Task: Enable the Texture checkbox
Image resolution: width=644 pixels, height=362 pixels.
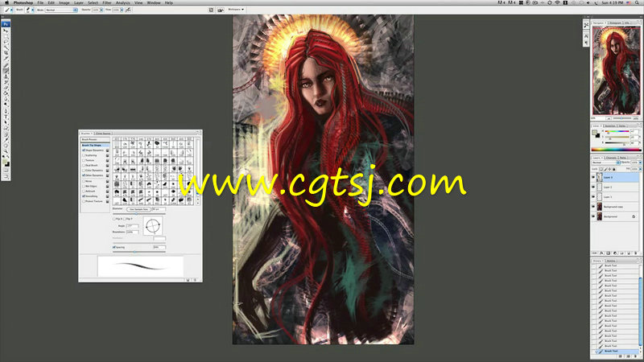Action: (84, 160)
